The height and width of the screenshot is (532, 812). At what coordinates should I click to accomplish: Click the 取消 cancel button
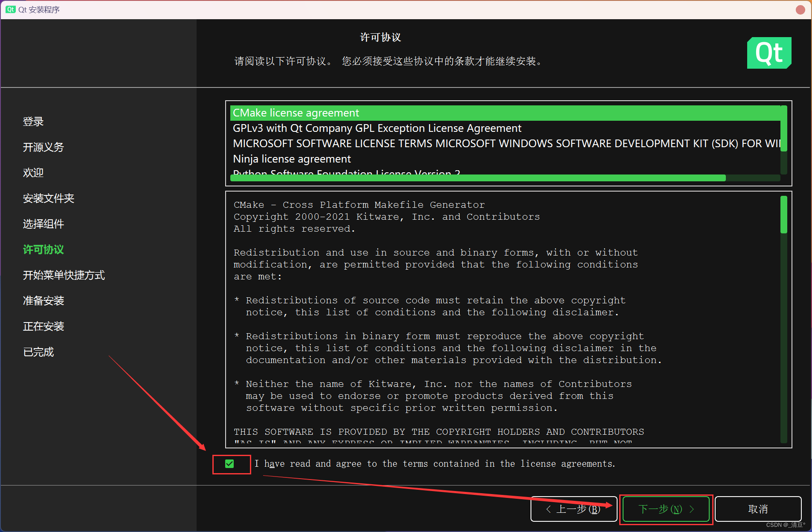pyautogui.click(x=758, y=509)
